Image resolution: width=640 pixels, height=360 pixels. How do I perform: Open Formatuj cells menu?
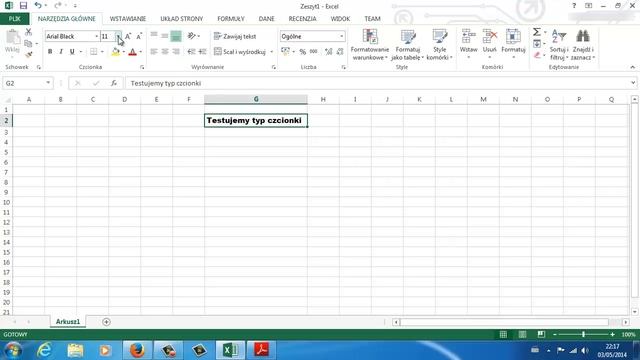513,44
